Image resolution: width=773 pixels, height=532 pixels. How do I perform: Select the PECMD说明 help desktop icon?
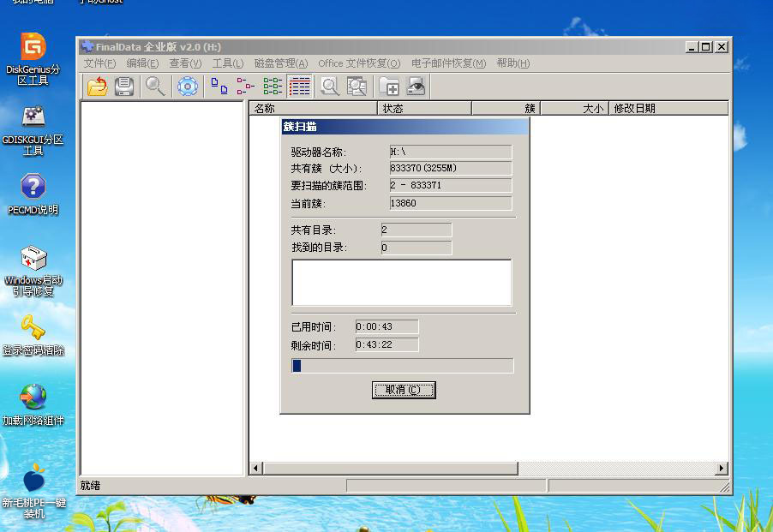point(33,194)
